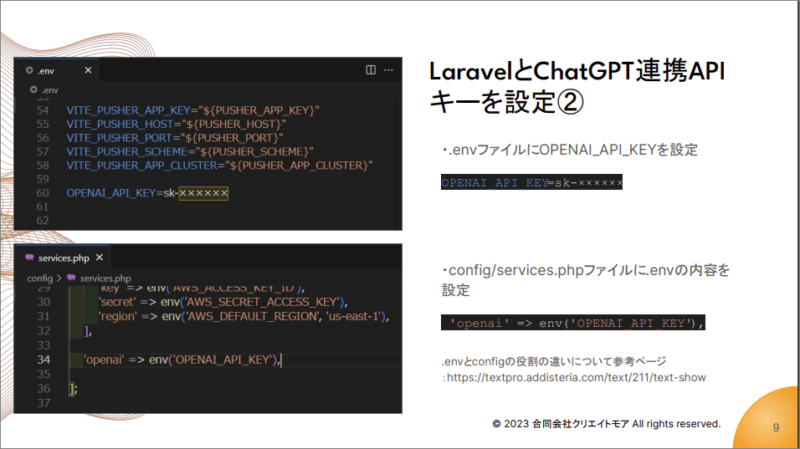Click line number 60 in .env editor
The width and height of the screenshot is (800, 449).
43,193
